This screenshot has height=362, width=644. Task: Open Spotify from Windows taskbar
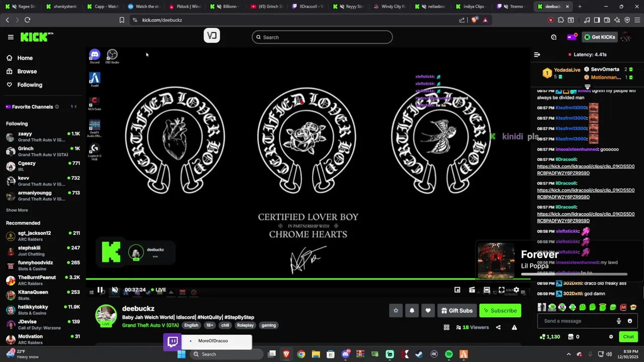coord(449,354)
